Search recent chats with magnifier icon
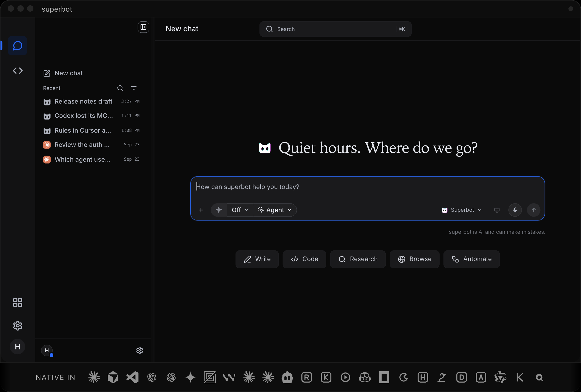The image size is (581, 392). coord(120,88)
